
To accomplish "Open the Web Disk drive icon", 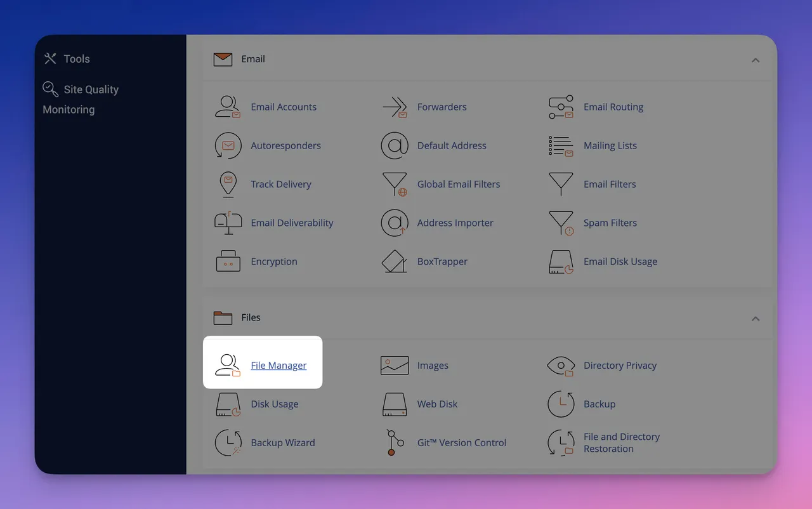I will [395, 404].
